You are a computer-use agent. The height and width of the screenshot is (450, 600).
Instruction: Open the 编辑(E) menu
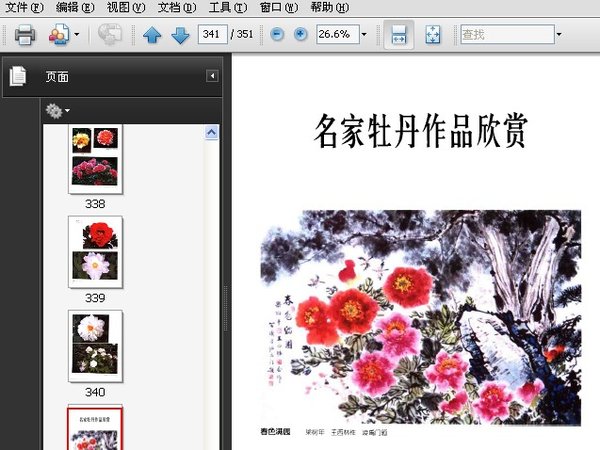pos(75,7)
